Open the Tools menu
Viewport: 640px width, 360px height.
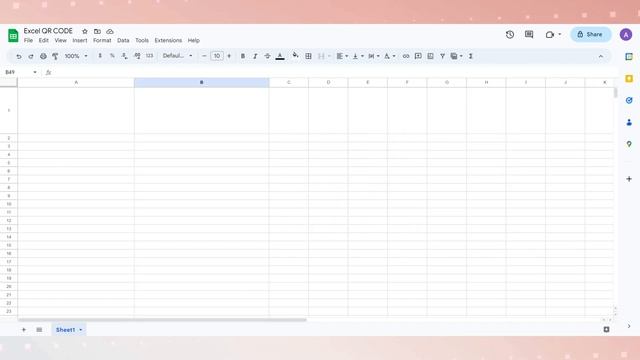[x=142, y=40]
